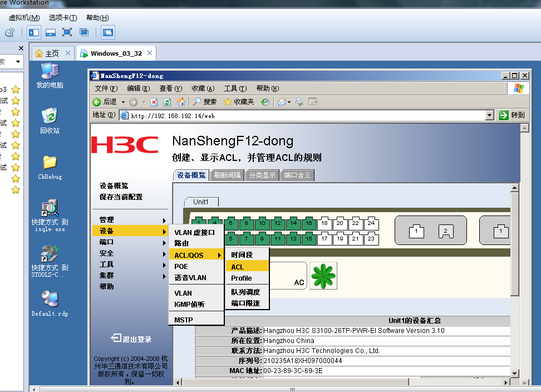Open the Recycle Bin (回收站) icon
The width and height of the screenshot is (541, 392).
pyautogui.click(x=50, y=116)
